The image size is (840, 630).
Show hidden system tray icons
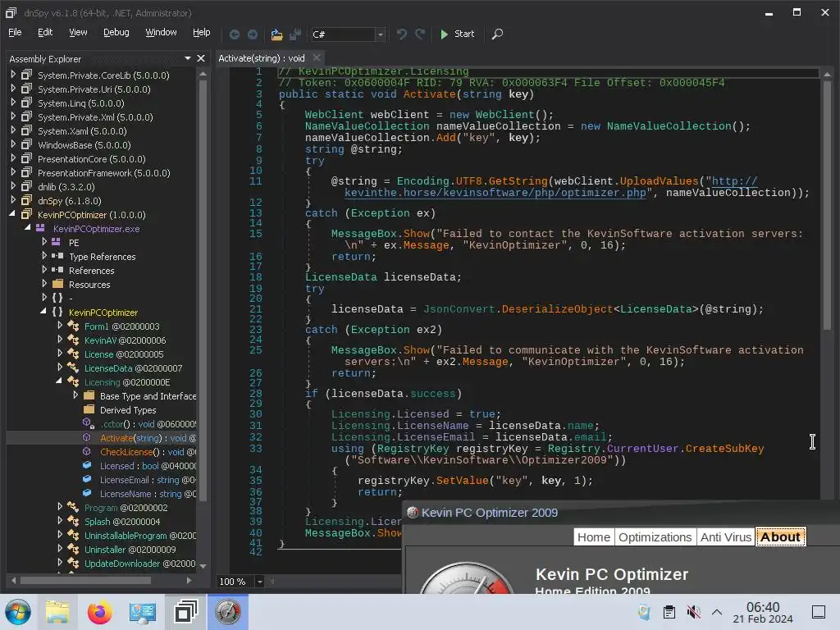coord(717,612)
